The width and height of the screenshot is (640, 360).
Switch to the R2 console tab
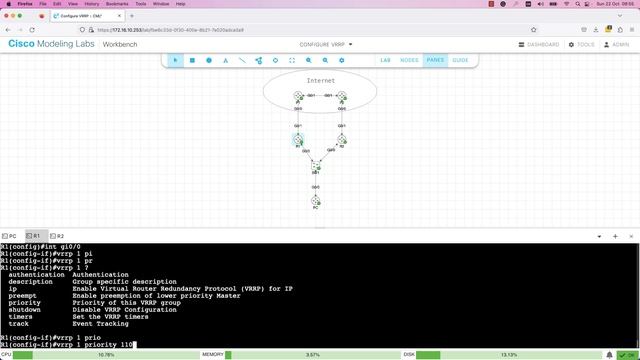point(57,236)
